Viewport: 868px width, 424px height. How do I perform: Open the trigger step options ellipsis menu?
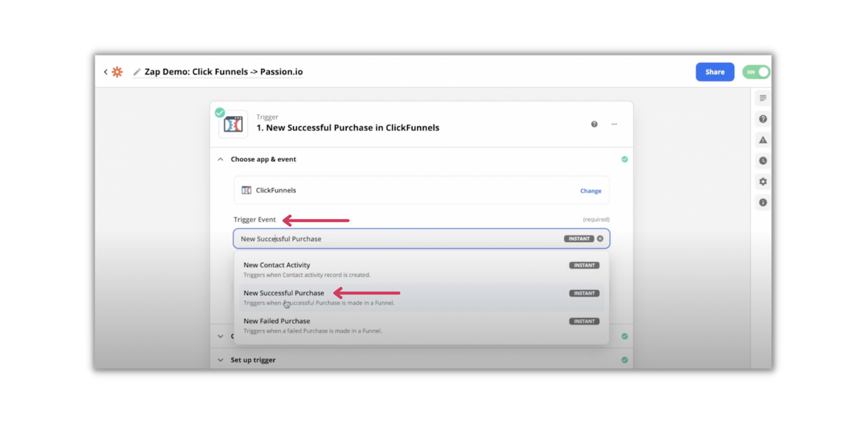coord(614,124)
